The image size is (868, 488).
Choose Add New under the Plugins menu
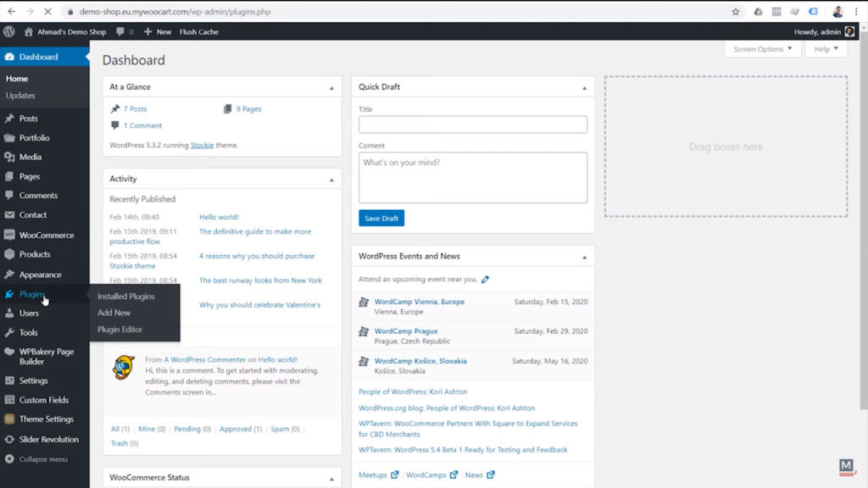click(x=114, y=312)
